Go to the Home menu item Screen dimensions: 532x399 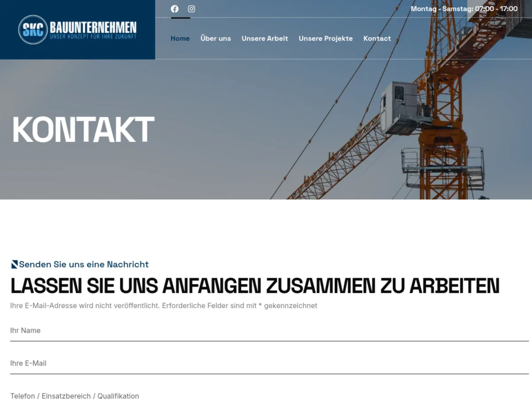click(180, 39)
